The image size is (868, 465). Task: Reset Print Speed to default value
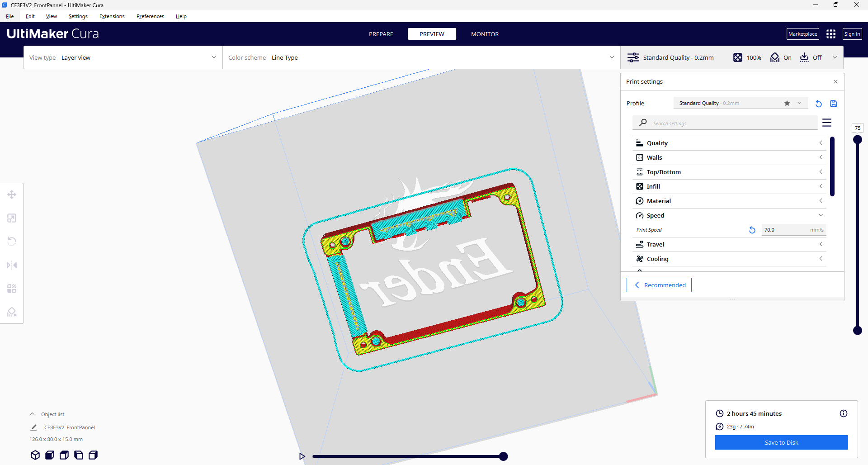coord(752,230)
